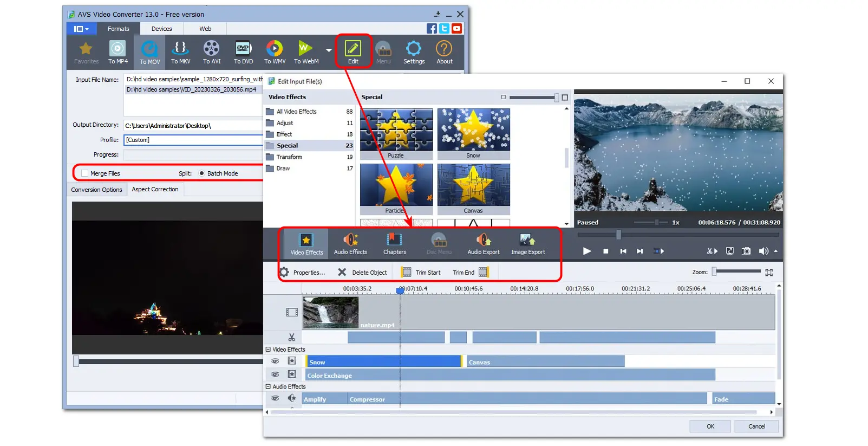Open the All Video Effects folder
Image resolution: width=868 pixels, height=446 pixels.
309,112
